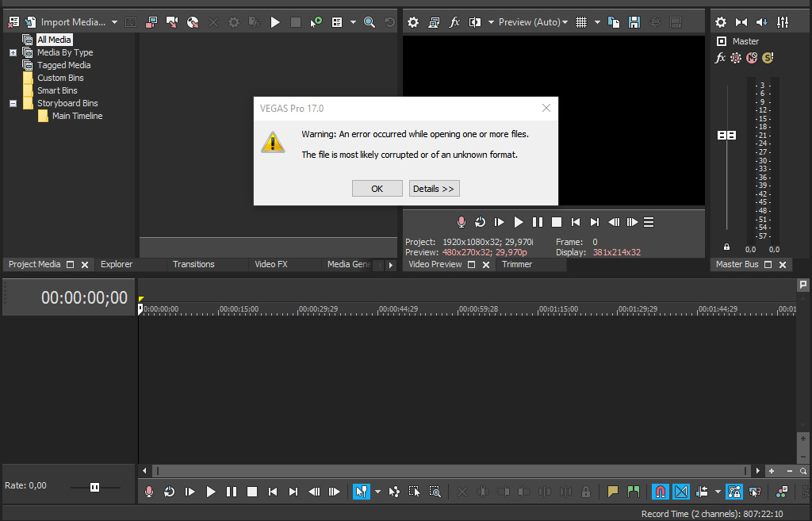Select Envelope Edit Tool
Screen dimensions: 812x521
click(393, 492)
